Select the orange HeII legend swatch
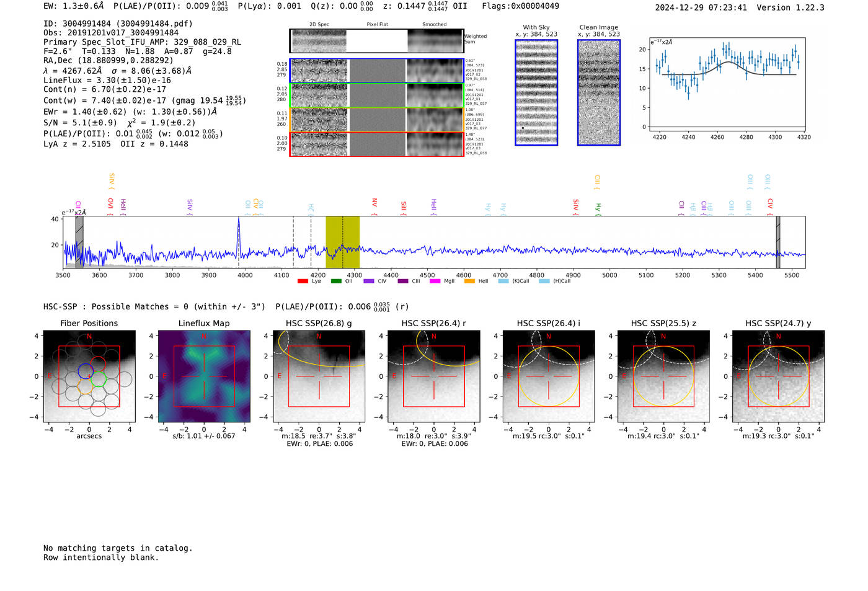 469,281
